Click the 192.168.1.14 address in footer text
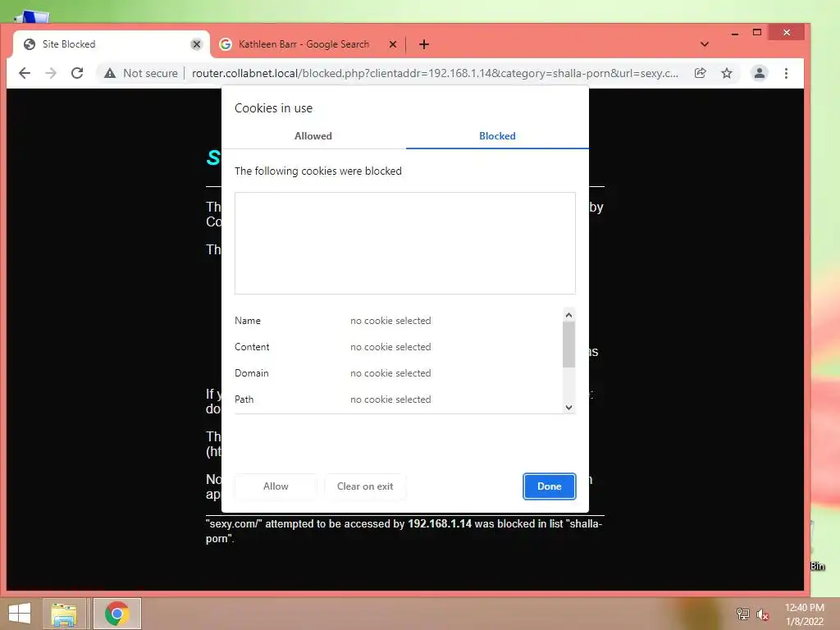840x630 pixels. 440,523
